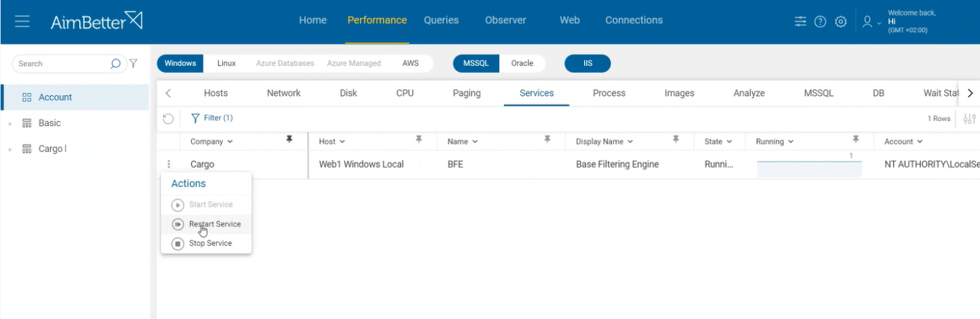Open the Display Name column dropdown
Viewport: 980px width, 319px height.
(x=630, y=142)
